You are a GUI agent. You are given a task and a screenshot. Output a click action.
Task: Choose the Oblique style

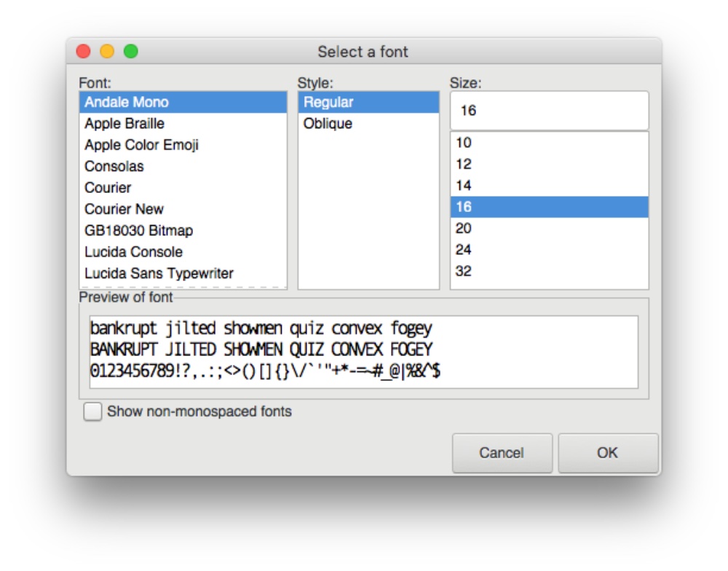click(328, 124)
